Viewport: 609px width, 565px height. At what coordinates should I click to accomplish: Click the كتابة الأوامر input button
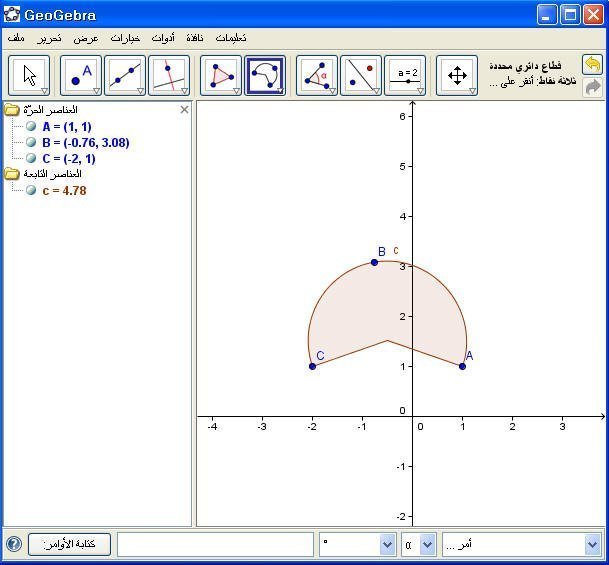(x=69, y=544)
